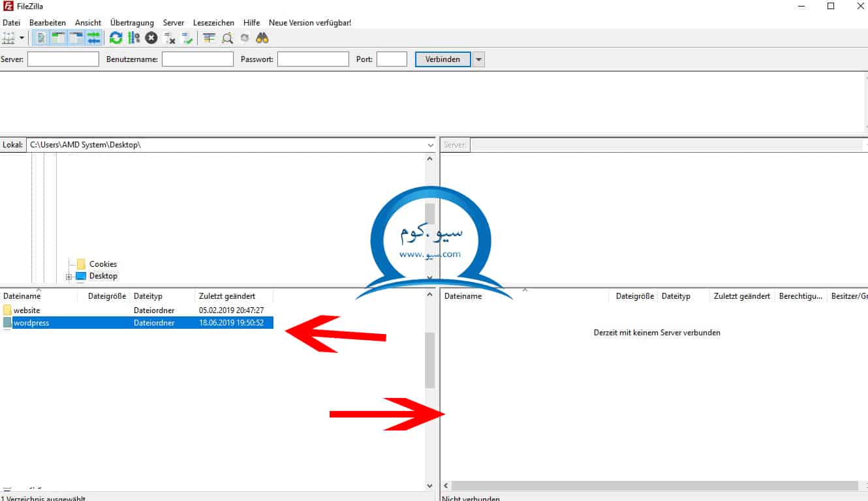Viewport: 868px width, 501px height.
Task: Focus the Passwort field
Action: tap(313, 59)
